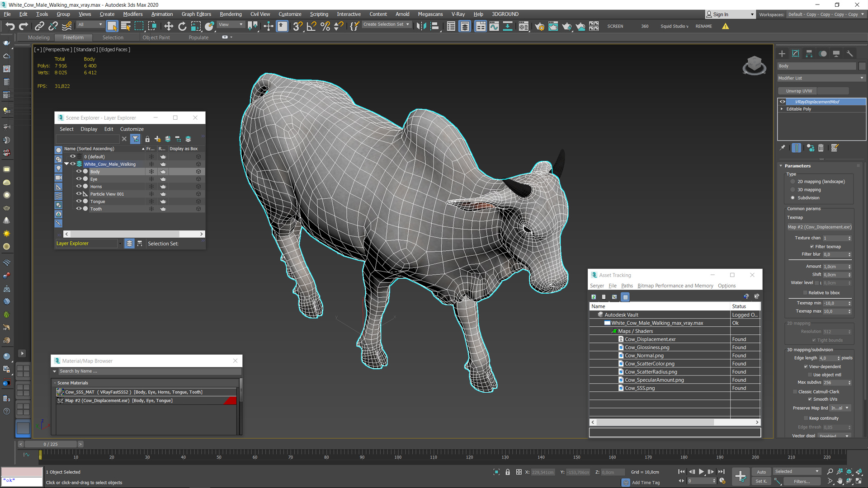Remove modifier with trash icon
Screen dimensions: 868x488
click(x=821, y=148)
